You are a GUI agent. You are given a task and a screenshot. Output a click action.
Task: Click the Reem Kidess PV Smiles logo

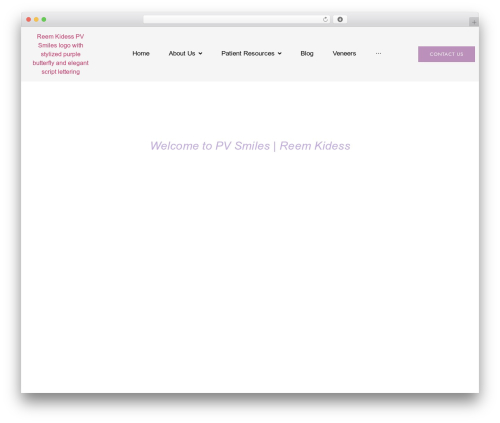(61, 54)
